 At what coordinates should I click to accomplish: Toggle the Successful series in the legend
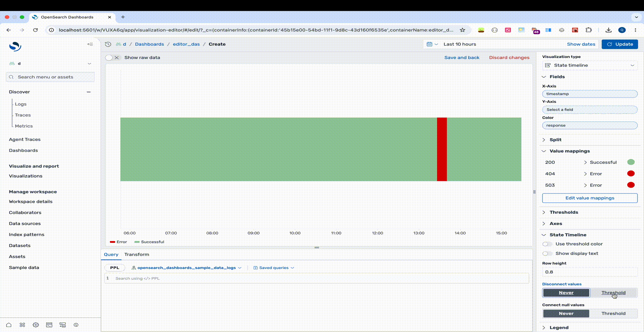click(149, 242)
